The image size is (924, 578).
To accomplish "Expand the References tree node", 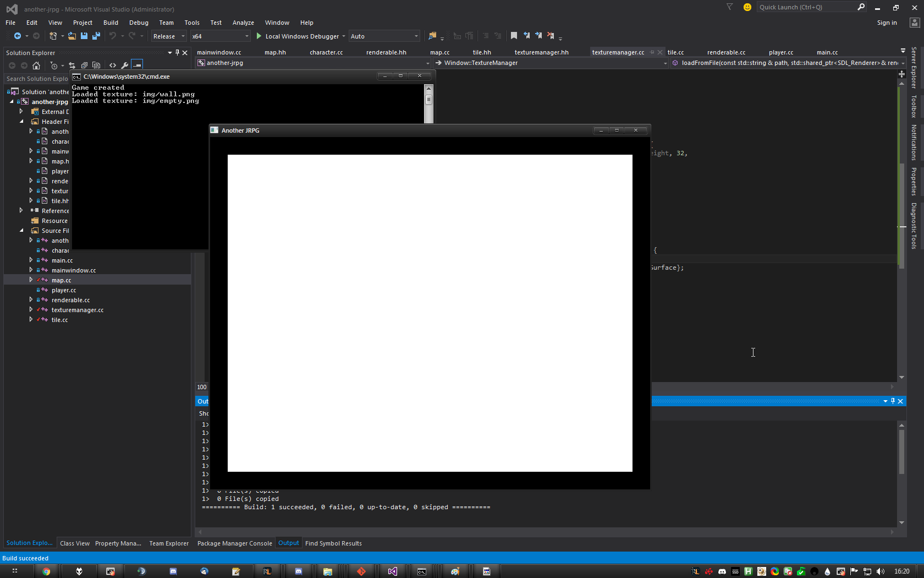I will (x=21, y=211).
